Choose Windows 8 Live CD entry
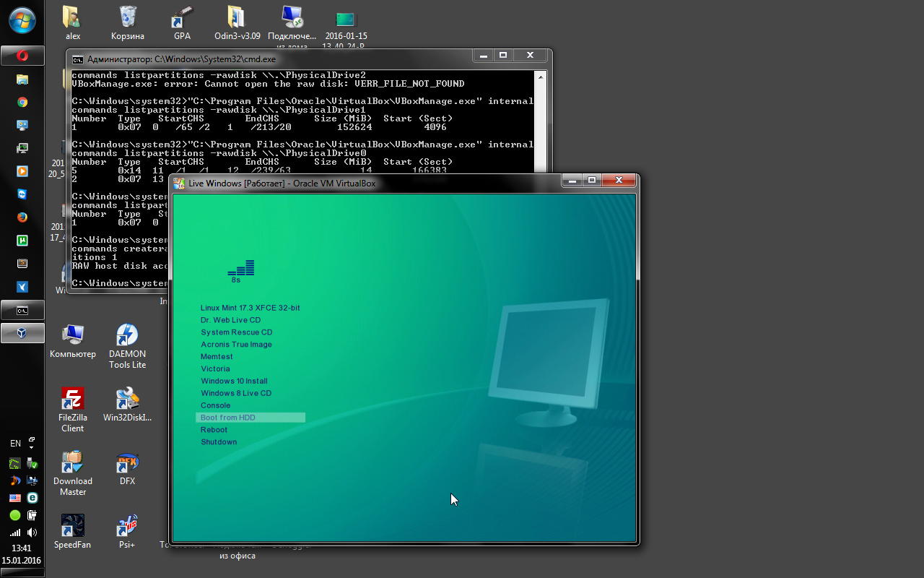The image size is (924, 578). pos(236,393)
